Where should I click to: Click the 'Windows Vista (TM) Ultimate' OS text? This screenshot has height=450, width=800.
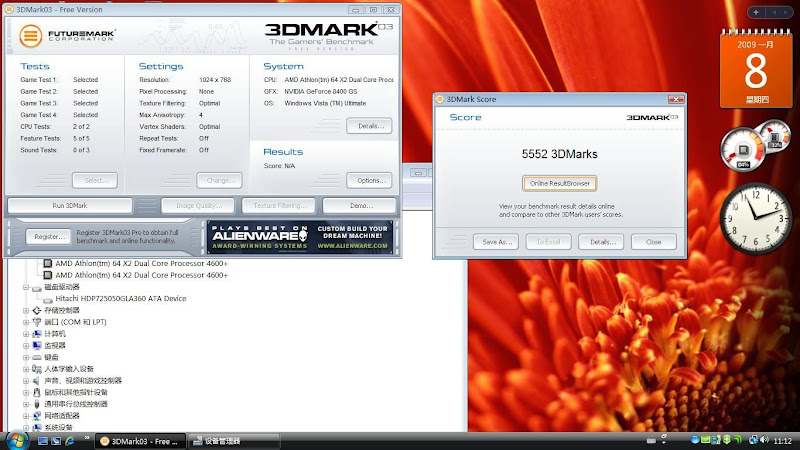tap(325, 104)
